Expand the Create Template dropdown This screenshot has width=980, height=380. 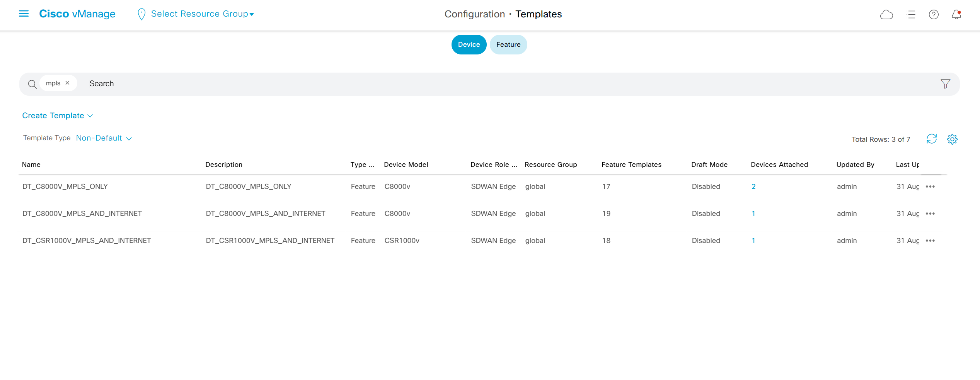57,115
